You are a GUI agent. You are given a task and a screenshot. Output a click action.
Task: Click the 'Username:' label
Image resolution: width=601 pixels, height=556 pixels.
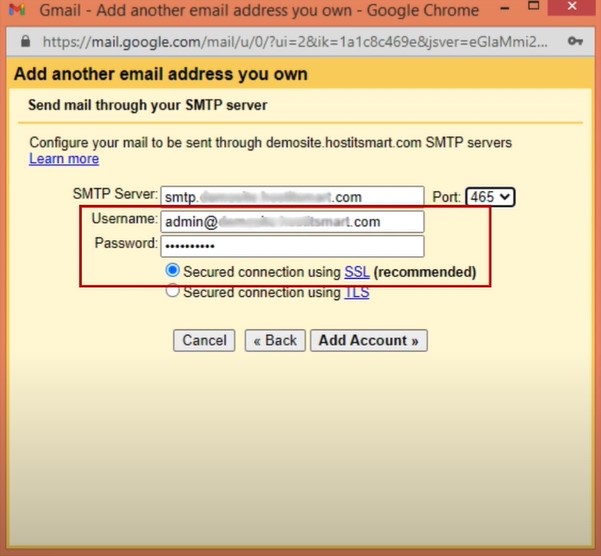[124, 219]
